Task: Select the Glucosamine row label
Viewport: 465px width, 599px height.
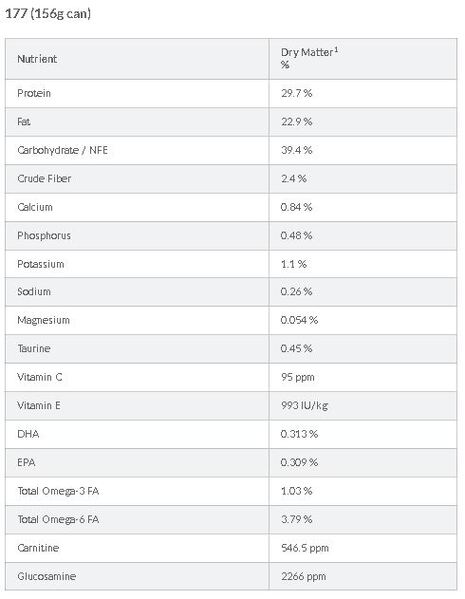Action: 46,576
